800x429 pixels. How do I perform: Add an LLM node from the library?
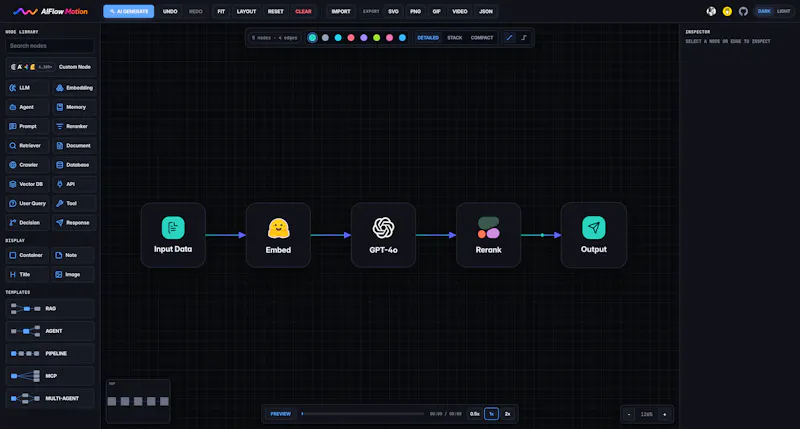point(28,88)
